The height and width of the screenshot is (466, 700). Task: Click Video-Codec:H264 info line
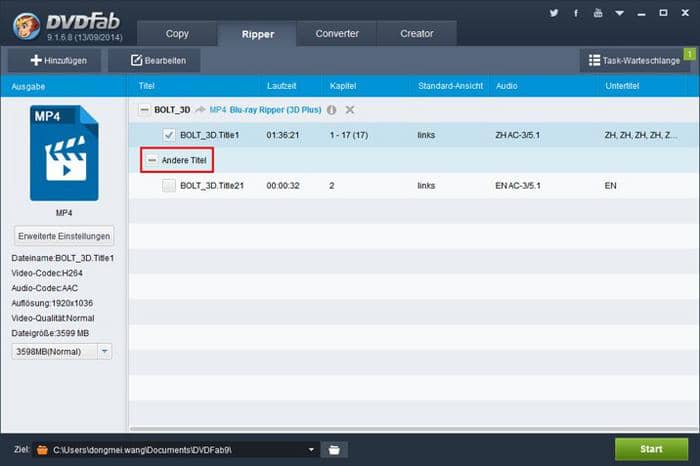click(47, 273)
